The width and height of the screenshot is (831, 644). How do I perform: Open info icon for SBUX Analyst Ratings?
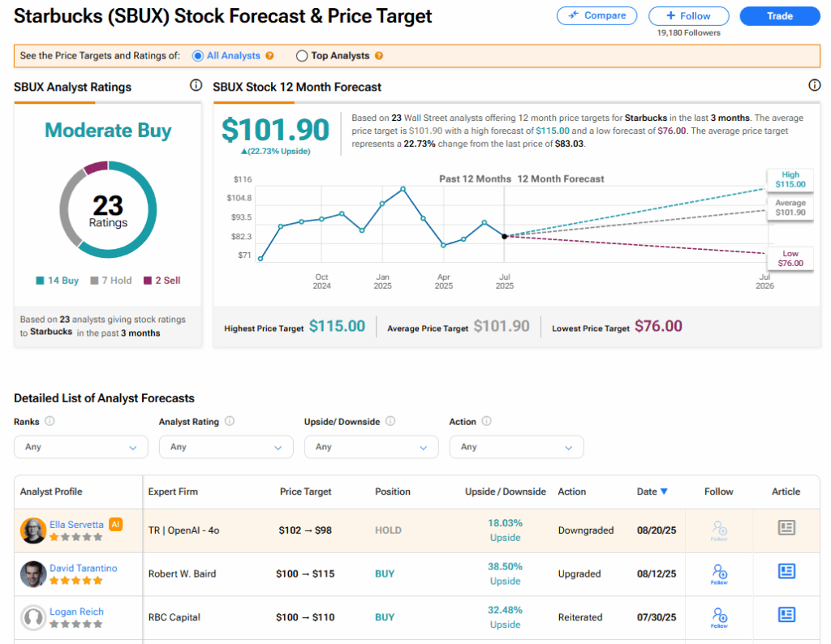pos(196,85)
